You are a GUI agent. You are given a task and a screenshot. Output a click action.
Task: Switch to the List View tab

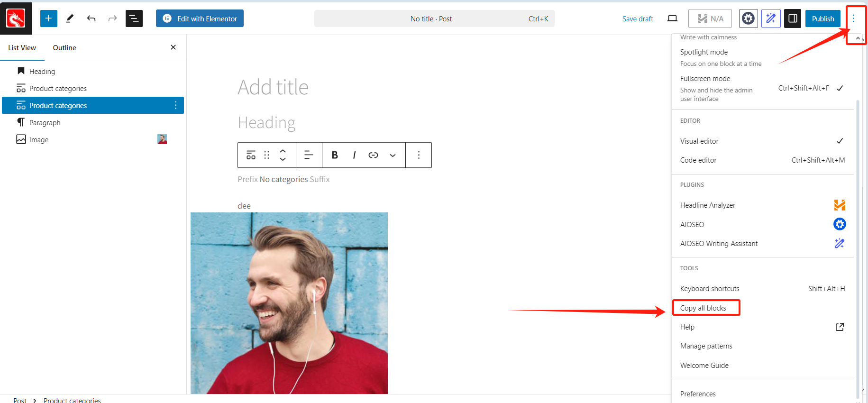22,48
